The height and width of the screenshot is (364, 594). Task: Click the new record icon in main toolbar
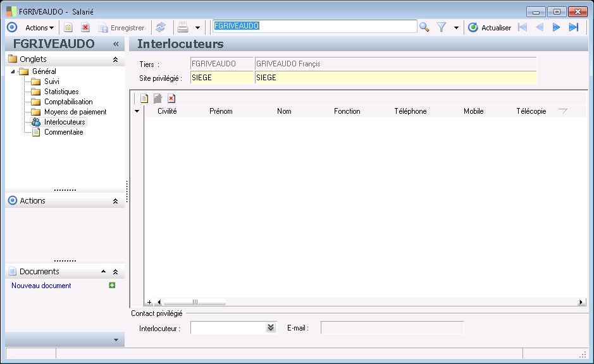pos(68,27)
